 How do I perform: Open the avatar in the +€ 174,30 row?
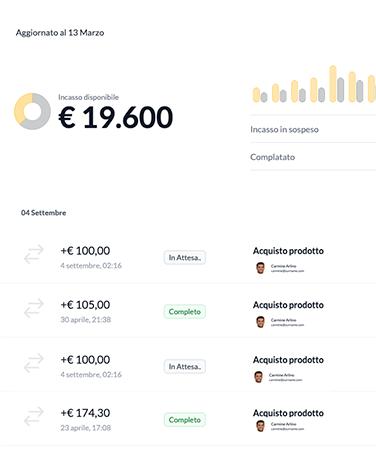(x=260, y=426)
